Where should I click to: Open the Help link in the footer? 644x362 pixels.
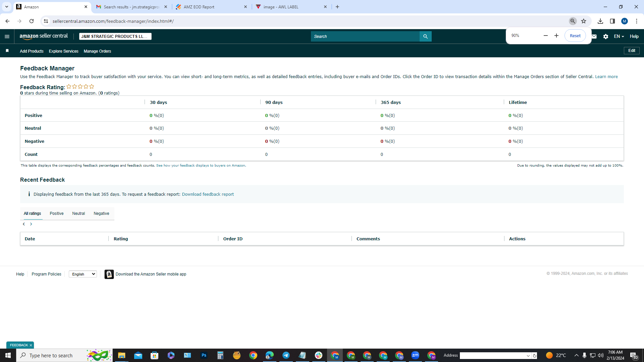tap(20, 274)
